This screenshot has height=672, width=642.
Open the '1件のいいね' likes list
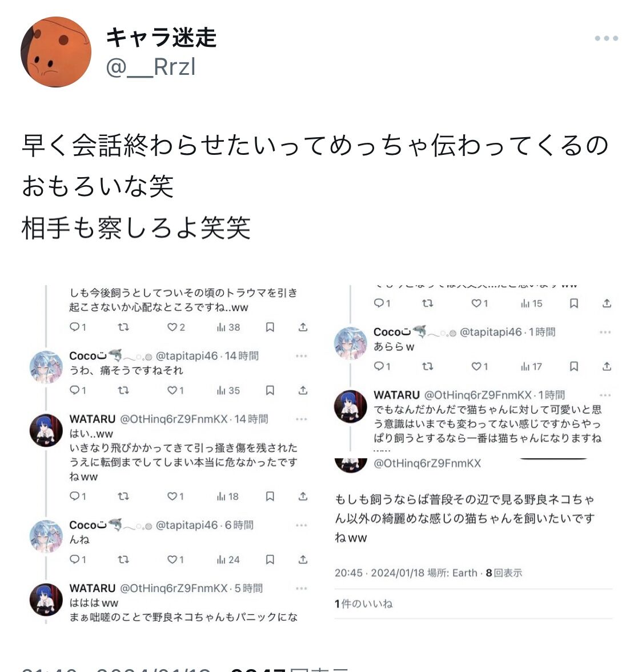click(x=364, y=604)
